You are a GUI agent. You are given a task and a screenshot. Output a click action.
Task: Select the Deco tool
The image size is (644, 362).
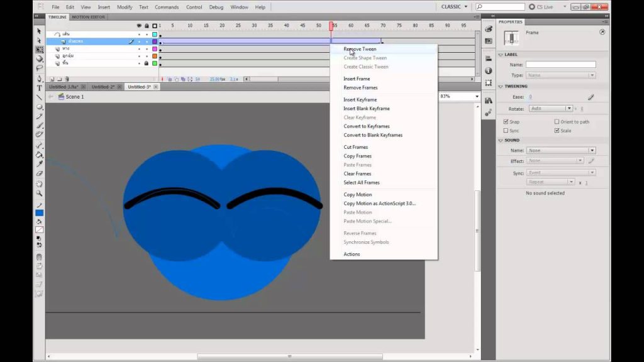39,134
